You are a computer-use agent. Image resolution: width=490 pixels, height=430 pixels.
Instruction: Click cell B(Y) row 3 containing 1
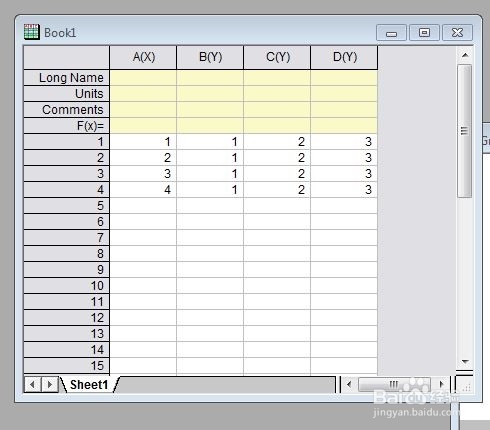coord(210,174)
